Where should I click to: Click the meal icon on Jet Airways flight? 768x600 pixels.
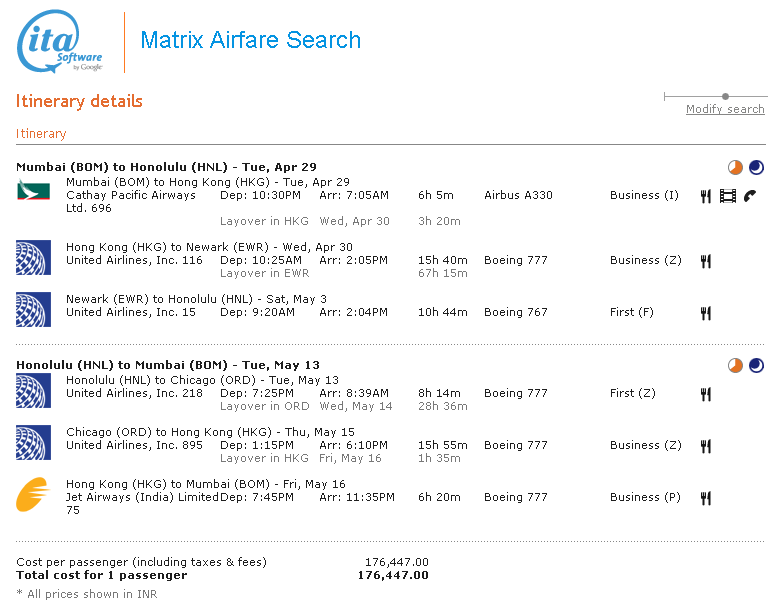(x=705, y=498)
